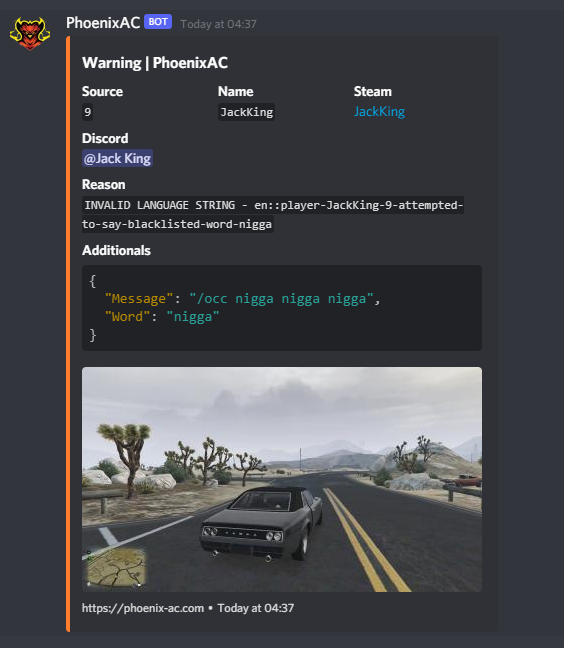
Task: Click the red car parked by the roadside
Action: click(467, 480)
